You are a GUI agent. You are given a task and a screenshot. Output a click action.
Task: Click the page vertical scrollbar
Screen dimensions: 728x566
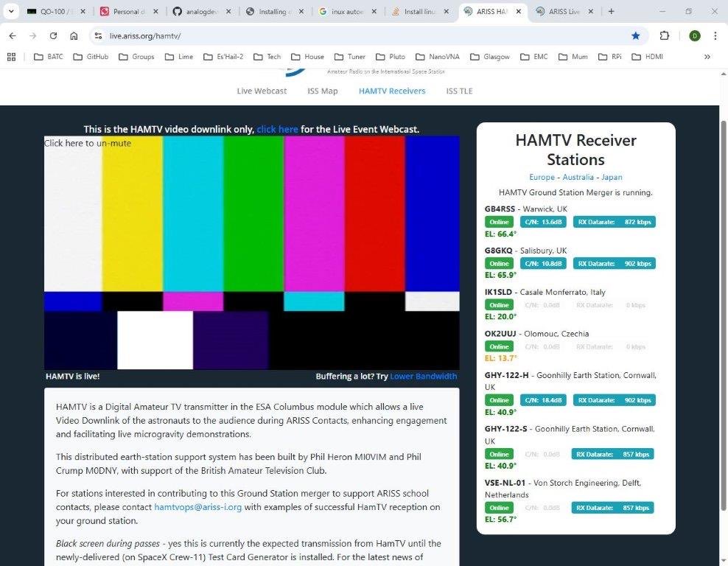pyautogui.click(x=724, y=315)
